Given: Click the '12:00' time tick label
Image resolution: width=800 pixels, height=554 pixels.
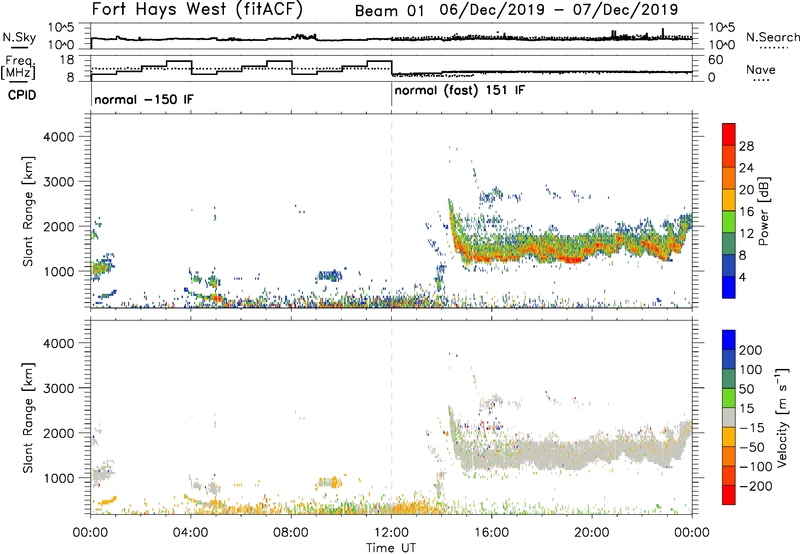Looking at the screenshot, I should (x=391, y=533).
